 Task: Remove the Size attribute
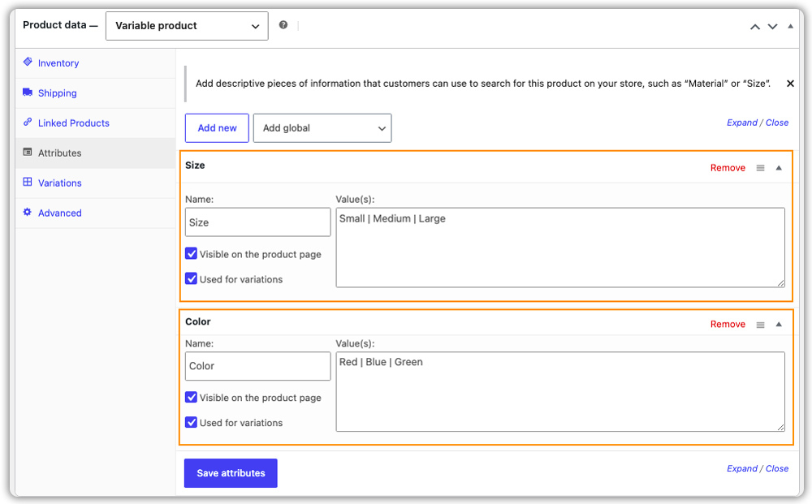728,168
